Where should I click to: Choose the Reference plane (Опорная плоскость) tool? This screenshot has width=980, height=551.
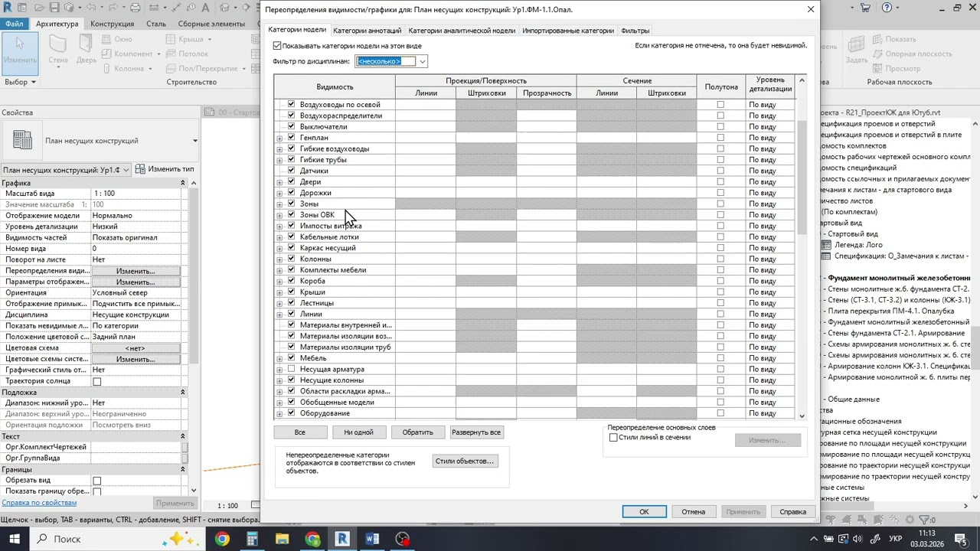pyautogui.click(x=913, y=54)
